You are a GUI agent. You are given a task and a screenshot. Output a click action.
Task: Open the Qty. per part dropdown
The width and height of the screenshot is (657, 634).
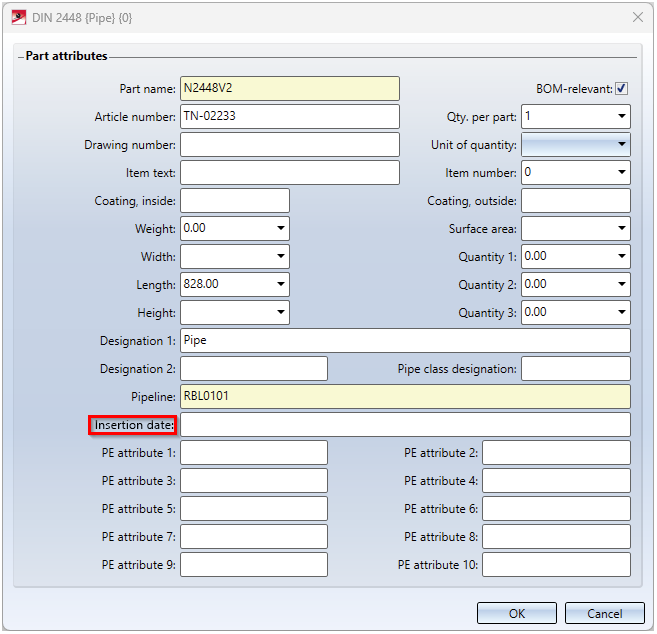(x=622, y=116)
